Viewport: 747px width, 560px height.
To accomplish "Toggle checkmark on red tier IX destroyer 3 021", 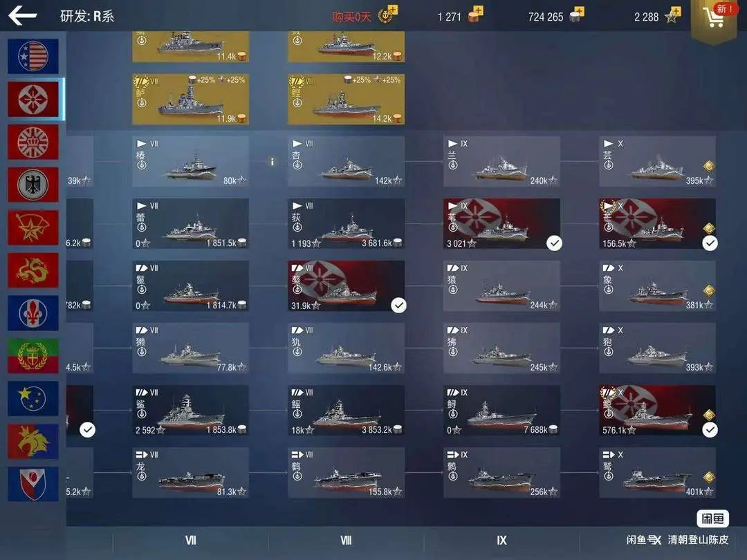I will click(x=554, y=243).
